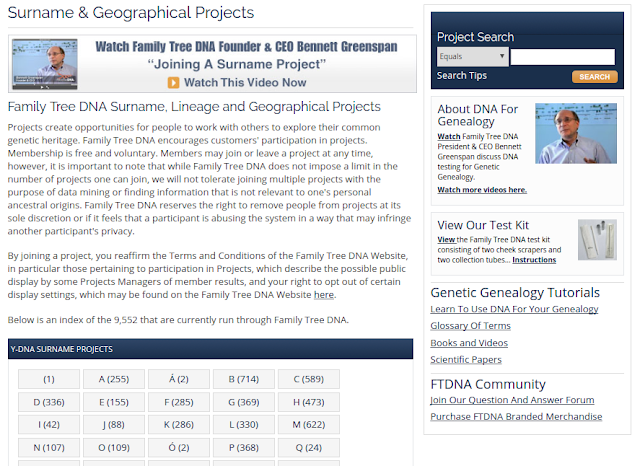640x466 pixels.
Task: Click the 'here' link in Terms paragraph
Action: point(324,295)
